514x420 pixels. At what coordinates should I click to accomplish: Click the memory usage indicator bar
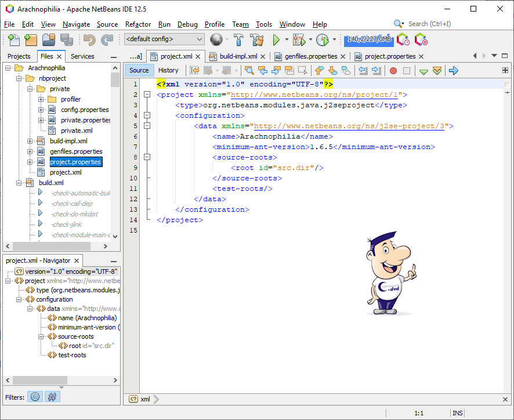[x=368, y=39]
